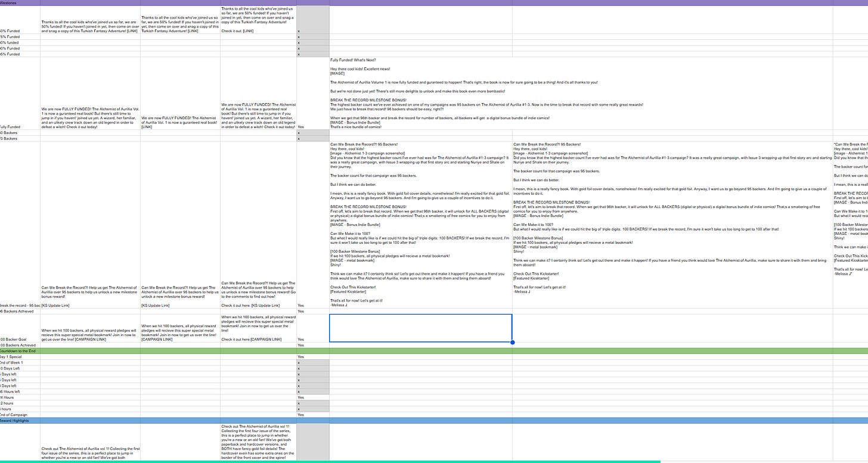Click 'Yes' in the 96 Backers Achieved row
This screenshot has height=463, width=868.
point(300,312)
